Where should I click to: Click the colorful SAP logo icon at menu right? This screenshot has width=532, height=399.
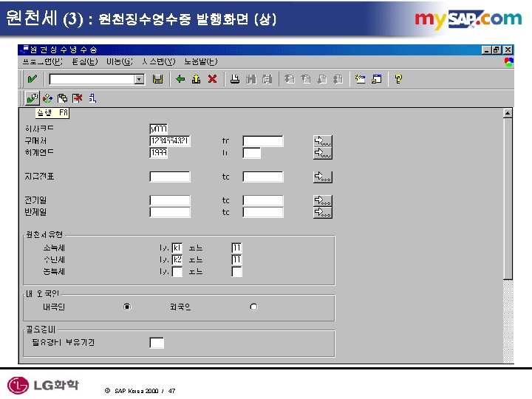(508, 62)
